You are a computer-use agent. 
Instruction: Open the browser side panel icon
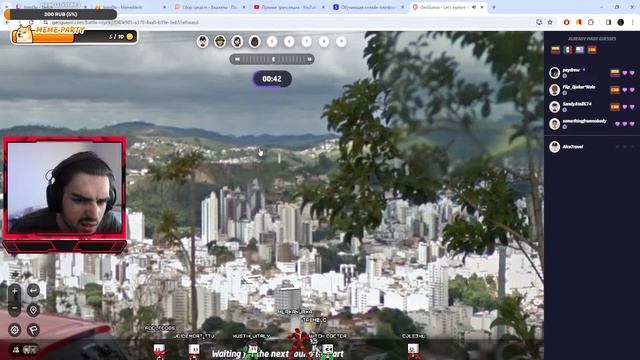tap(608, 22)
